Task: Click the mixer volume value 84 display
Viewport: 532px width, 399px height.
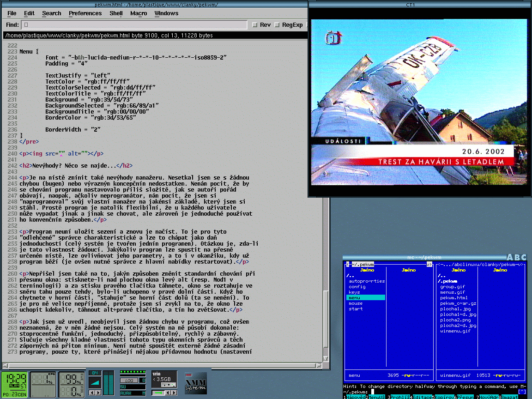Action: [95, 373]
